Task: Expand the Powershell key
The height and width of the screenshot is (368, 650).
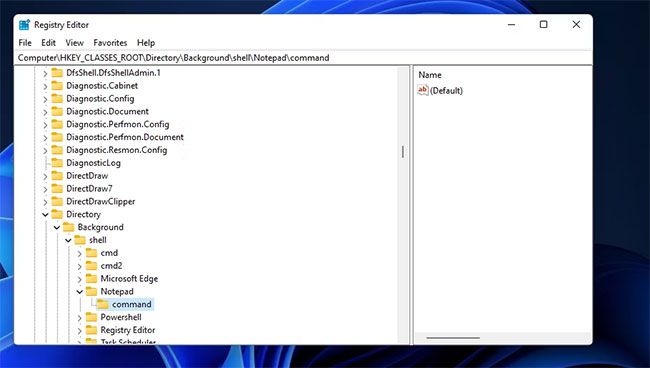Action: [x=80, y=317]
